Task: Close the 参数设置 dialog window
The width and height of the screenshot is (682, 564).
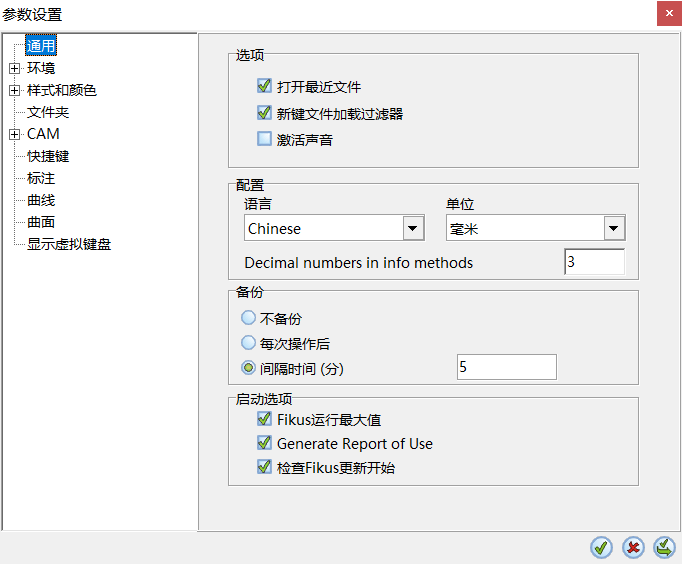Action: point(669,13)
